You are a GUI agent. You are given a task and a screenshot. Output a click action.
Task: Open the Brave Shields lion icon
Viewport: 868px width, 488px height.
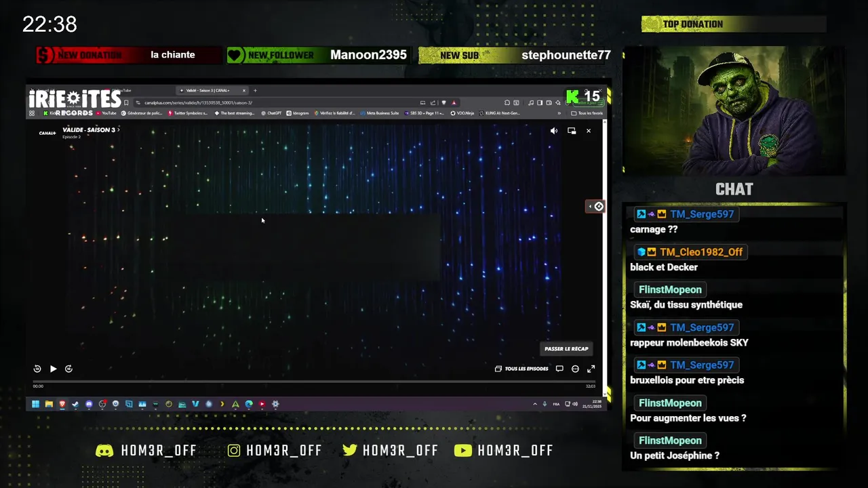pos(443,103)
